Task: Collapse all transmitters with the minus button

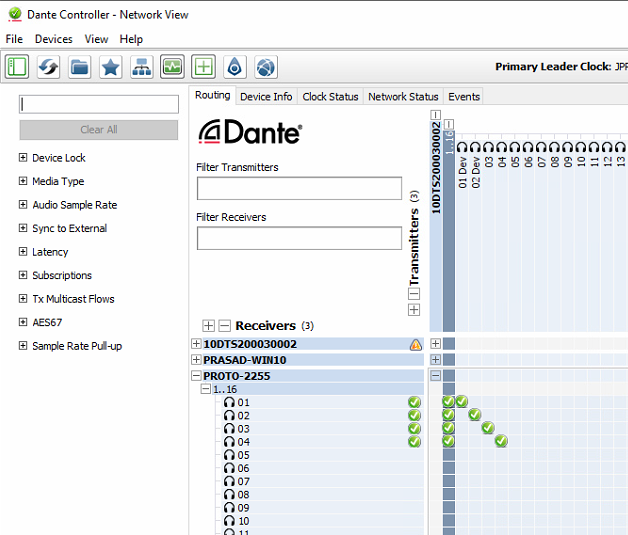Action: tap(414, 294)
